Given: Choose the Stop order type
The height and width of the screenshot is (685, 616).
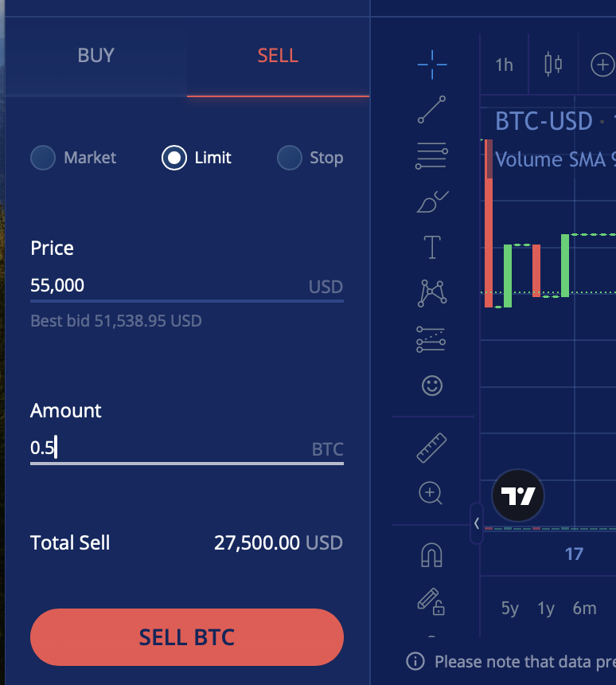Looking at the screenshot, I should point(289,158).
